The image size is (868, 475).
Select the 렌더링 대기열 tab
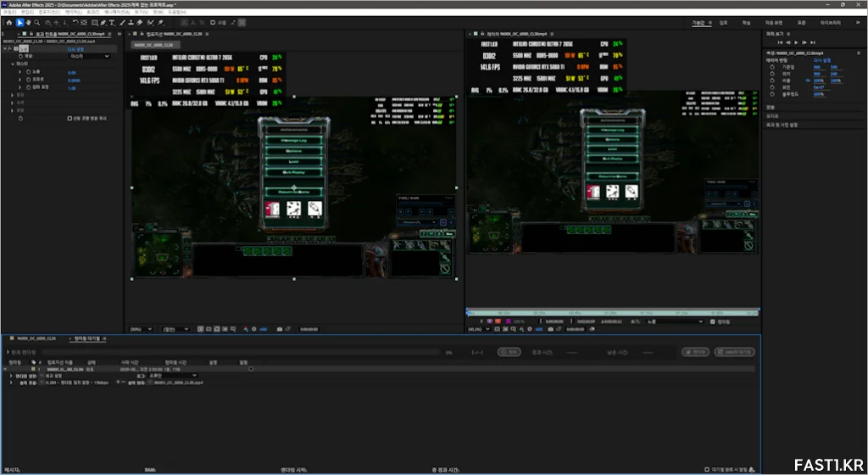(87, 338)
